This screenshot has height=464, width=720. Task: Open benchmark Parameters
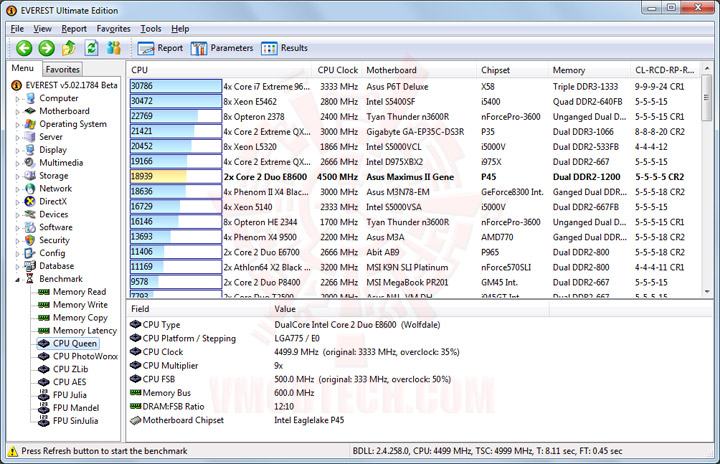222,48
